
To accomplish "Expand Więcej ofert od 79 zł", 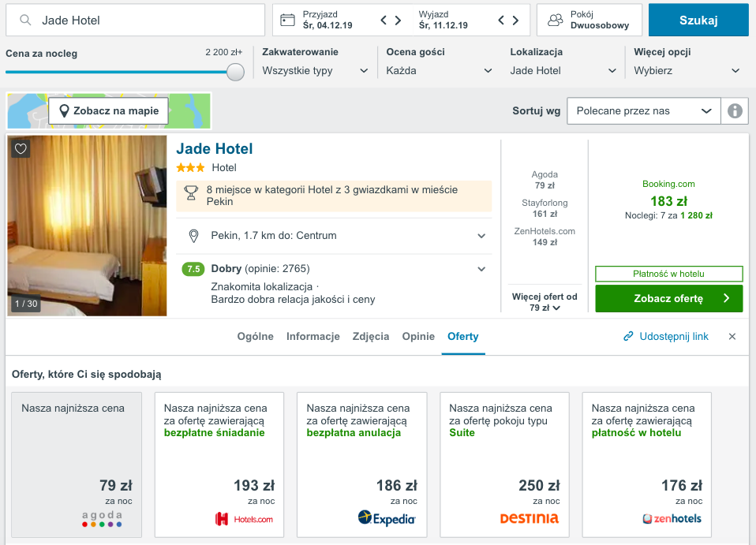I will pos(545,302).
